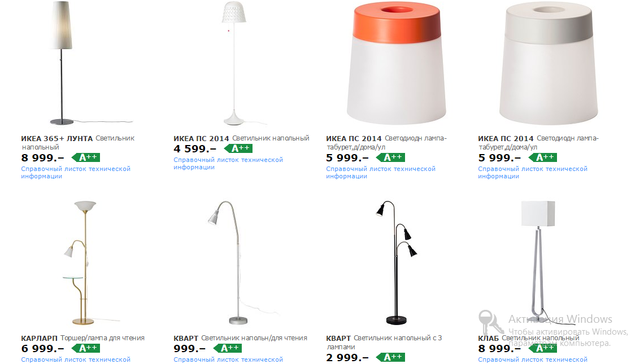
Task: Click the A++ badge beside the 2 999 price
Action: coord(390,357)
